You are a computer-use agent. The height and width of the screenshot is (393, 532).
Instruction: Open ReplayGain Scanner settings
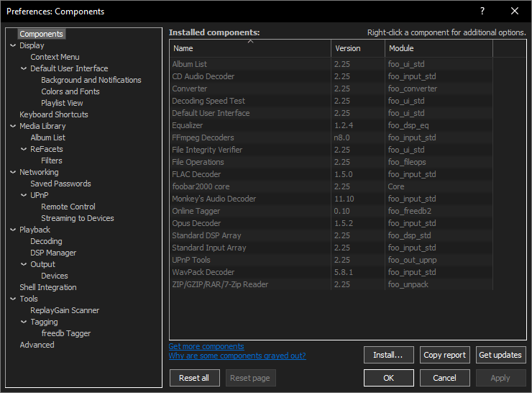tap(65, 310)
